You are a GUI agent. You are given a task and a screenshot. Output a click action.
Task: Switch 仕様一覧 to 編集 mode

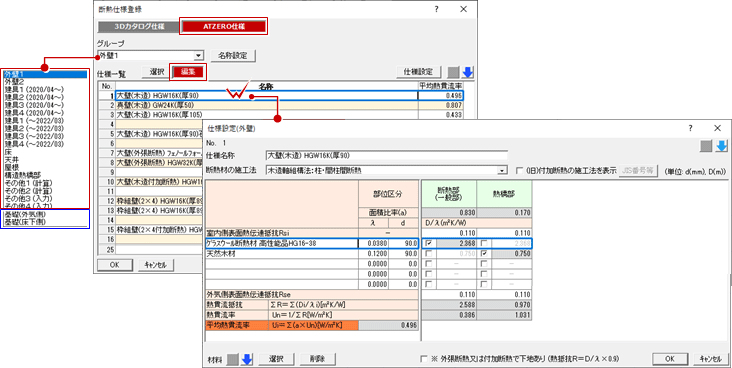click(188, 72)
